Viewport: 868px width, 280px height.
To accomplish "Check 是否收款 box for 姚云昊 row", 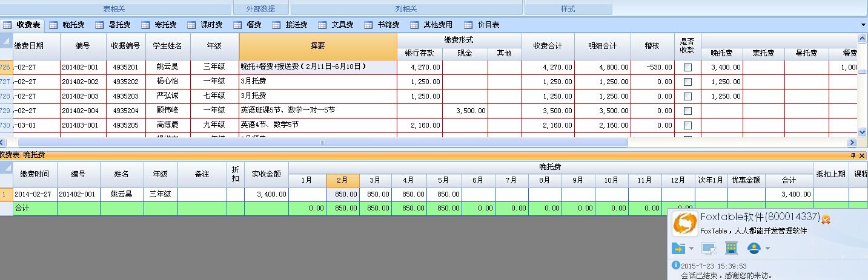I will coord(687,67).
